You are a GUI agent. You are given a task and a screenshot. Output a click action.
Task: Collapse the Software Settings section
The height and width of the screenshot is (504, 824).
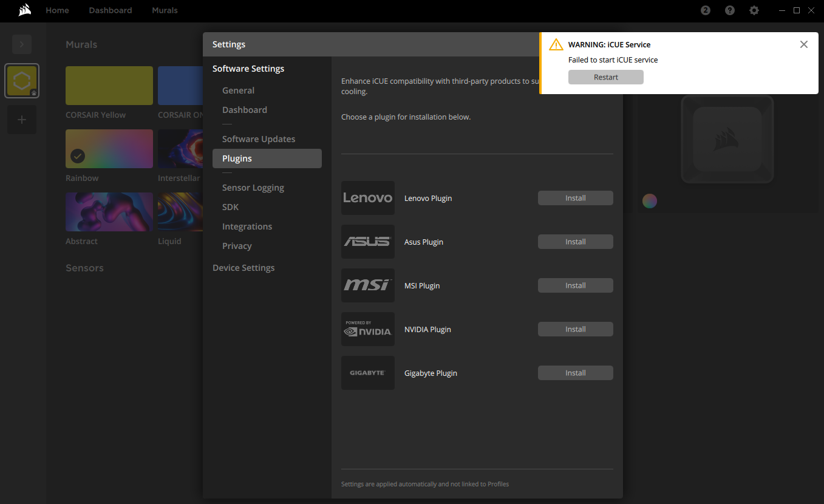click(x=248, y=69)
